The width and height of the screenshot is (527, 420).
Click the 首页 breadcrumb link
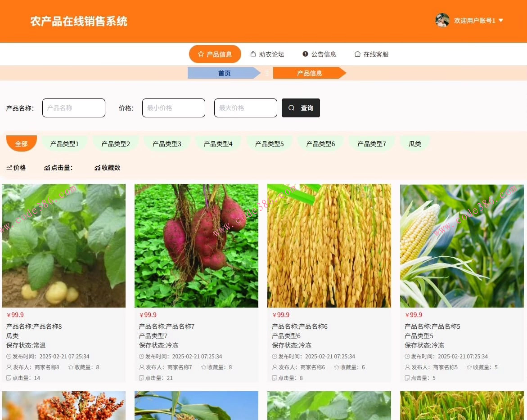tap(224, 72)
